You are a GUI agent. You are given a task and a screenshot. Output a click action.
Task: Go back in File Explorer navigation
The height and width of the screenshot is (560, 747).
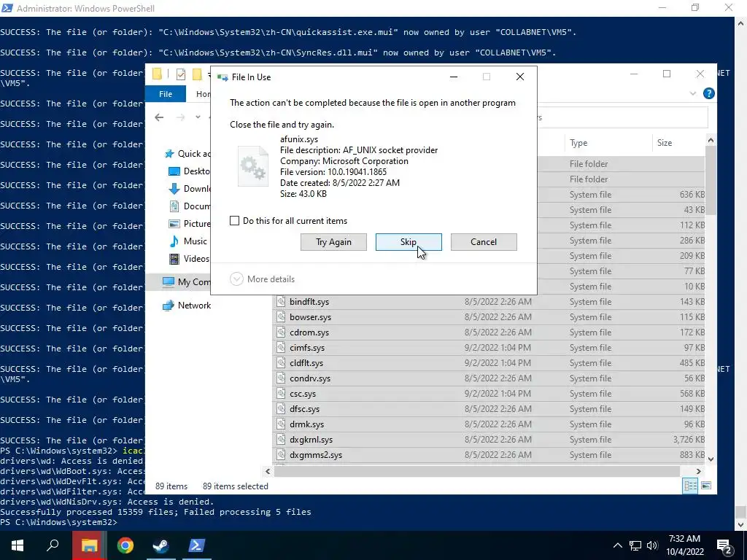159,117
